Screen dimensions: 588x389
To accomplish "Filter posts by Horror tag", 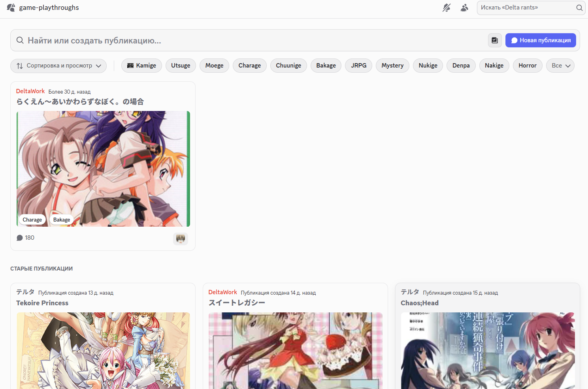I will [x=528, y=66].
